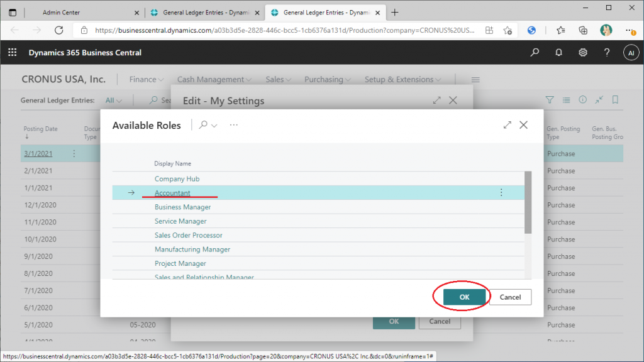Image resolution: width=644 pixels, height=362 pixels.
Task: Sort by the Posting Date column
Action: click(x=40, y=129)
